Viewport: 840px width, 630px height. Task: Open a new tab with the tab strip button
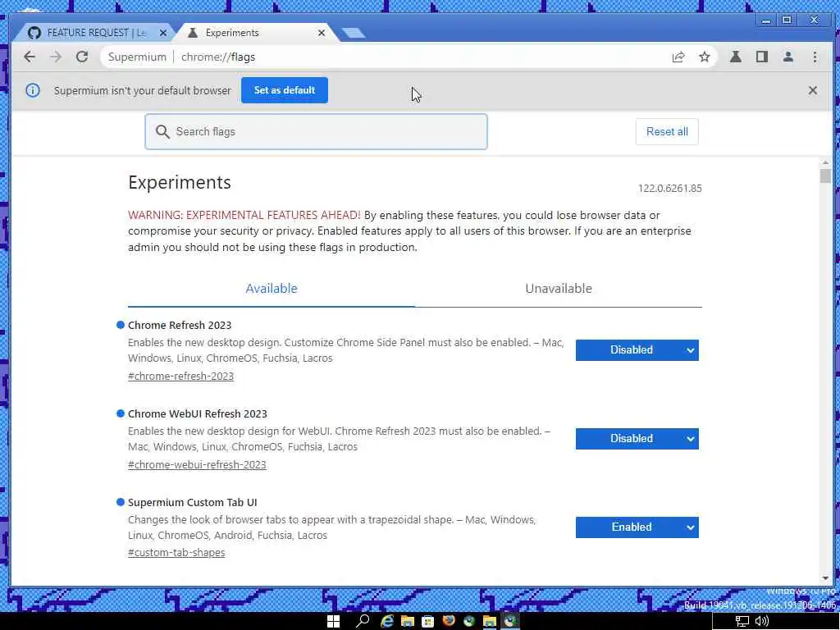tap(354, 33)
